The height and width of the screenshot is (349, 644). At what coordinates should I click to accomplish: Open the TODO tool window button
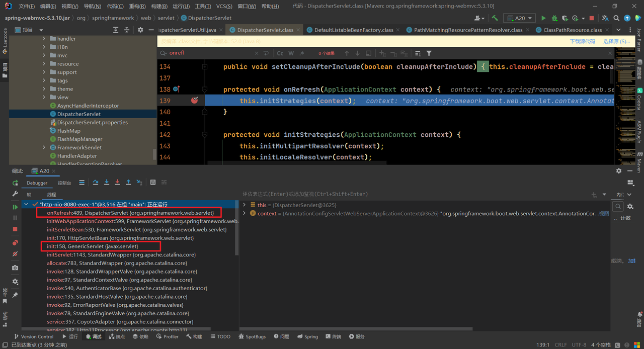click(220, 336)
